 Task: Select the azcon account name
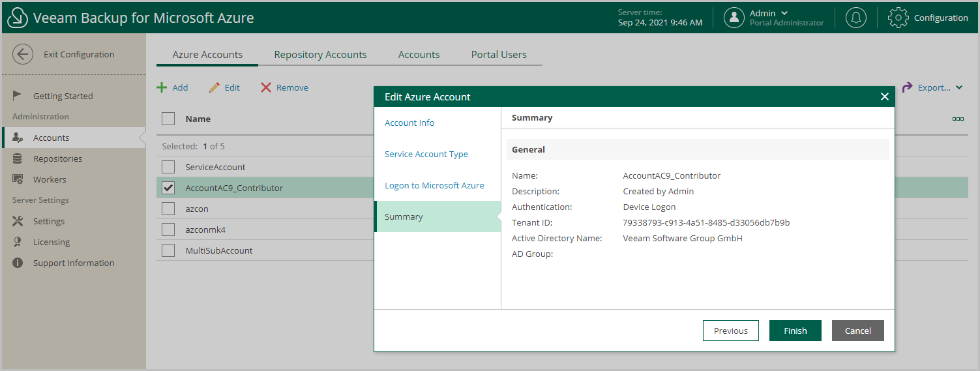coord(197,209)
